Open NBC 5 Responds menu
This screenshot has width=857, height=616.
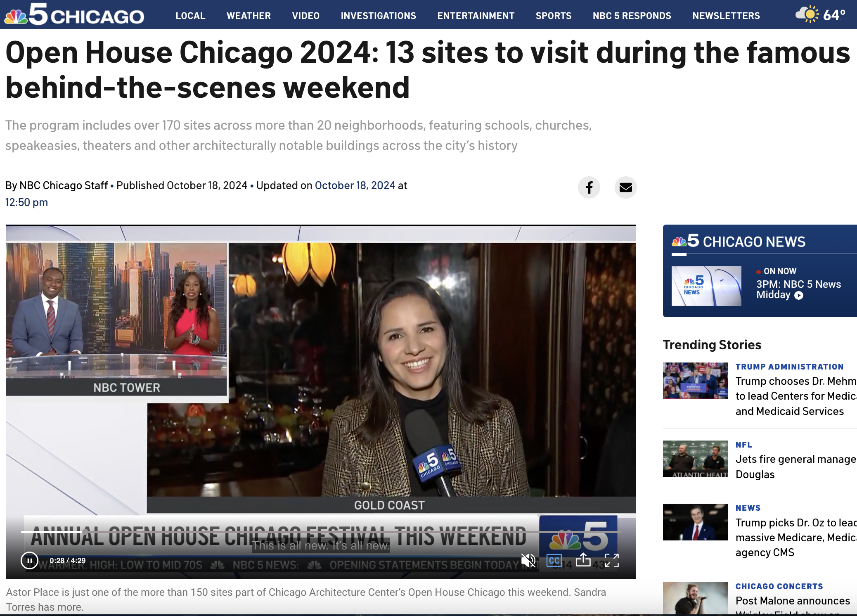(x=632, y=16)
